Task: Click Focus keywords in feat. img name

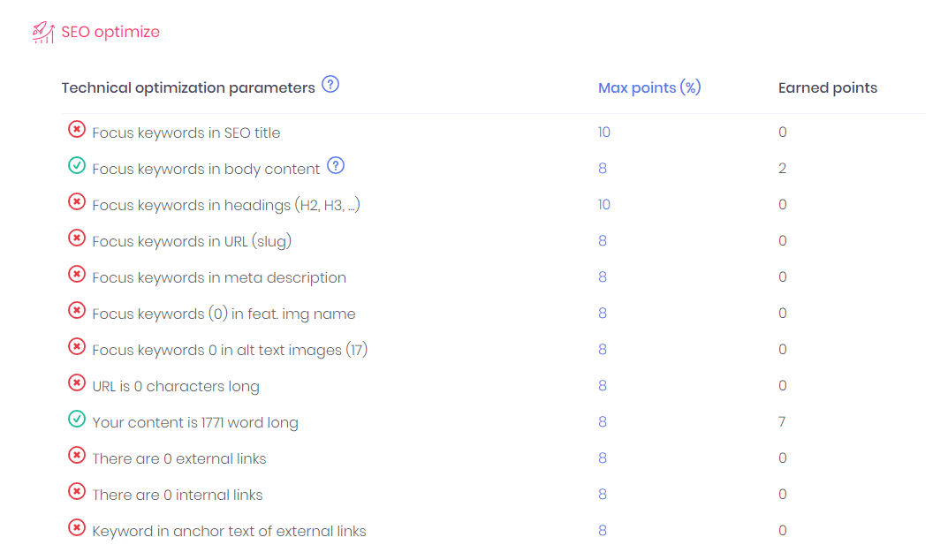Action: pos(224,314)
